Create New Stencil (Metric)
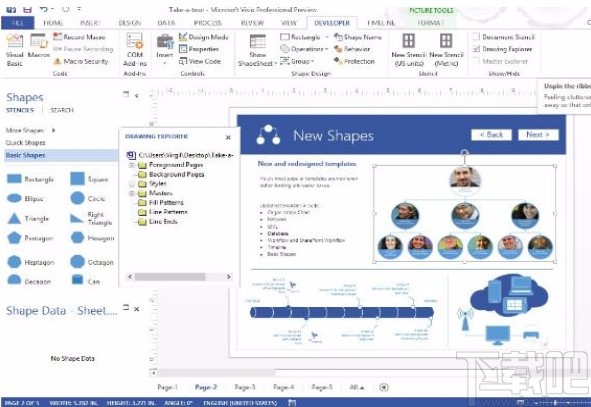This screenshot has width=591, height=407. point(446,50)
